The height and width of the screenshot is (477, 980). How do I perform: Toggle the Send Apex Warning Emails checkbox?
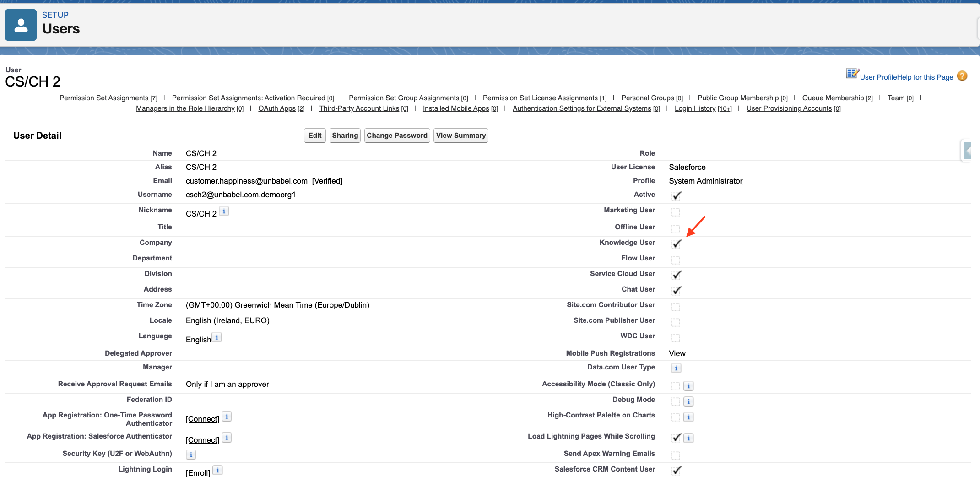click(x=676, y=455)
